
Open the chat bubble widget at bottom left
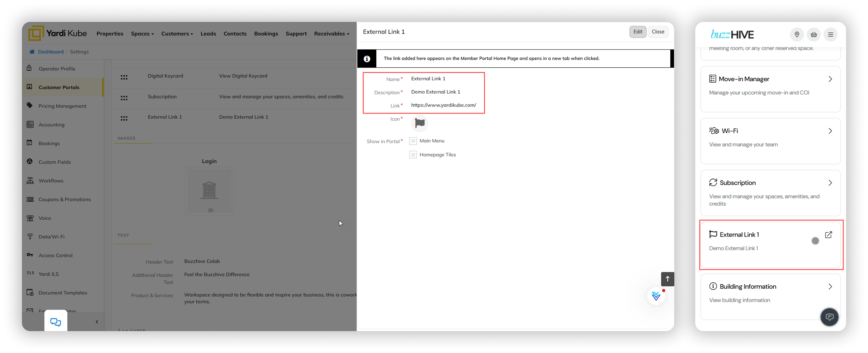pos(55,322)
